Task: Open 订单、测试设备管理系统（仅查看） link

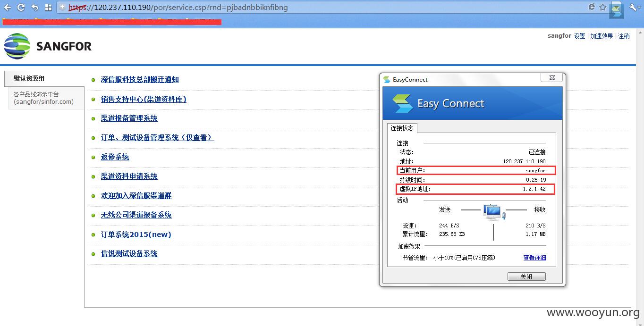Action: click(157, 138)
